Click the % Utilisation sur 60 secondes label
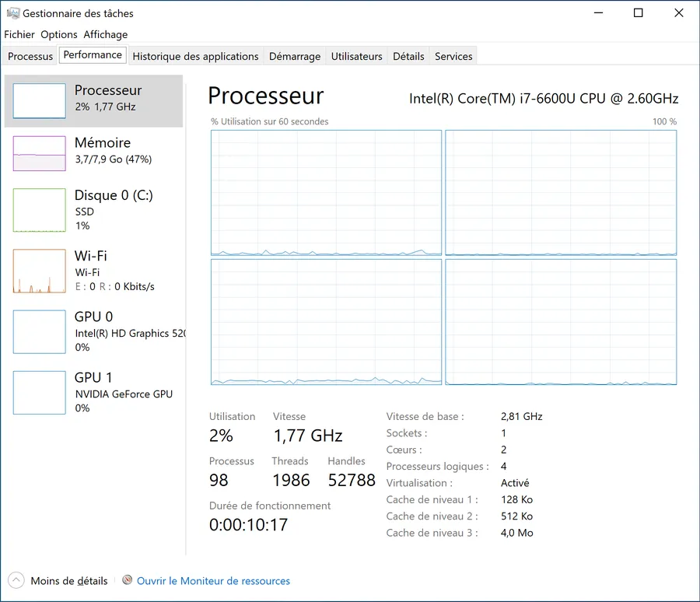The width and height of the screenshot is (700, 602). 270,121
